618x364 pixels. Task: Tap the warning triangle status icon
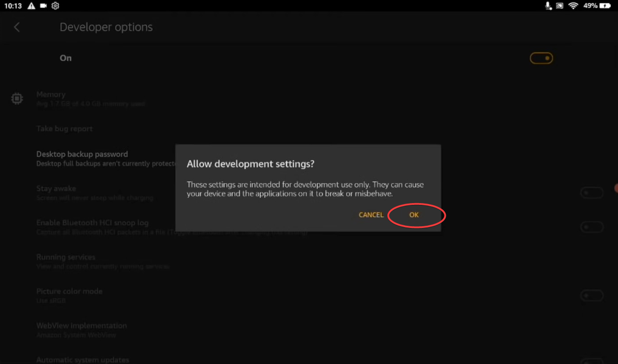[31, 6]
